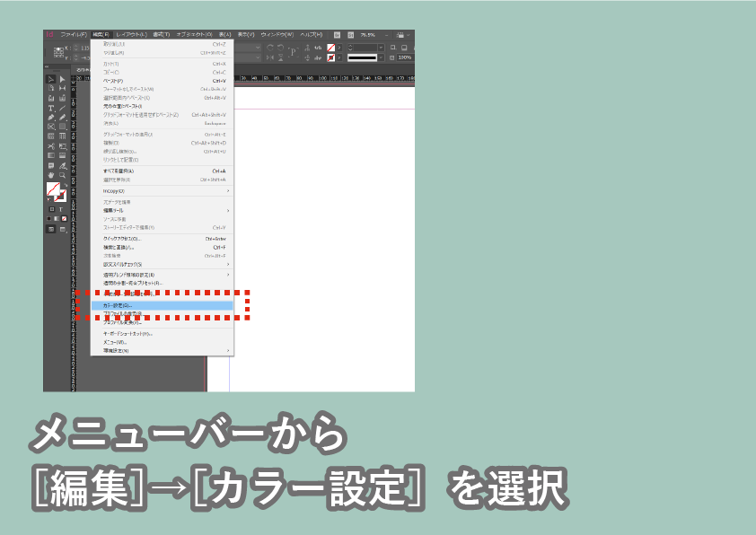Screen dimensions: 756x535
Task: Expand the 編集ツール submenu
Action: pyautogui.click(x=228, y=211)
